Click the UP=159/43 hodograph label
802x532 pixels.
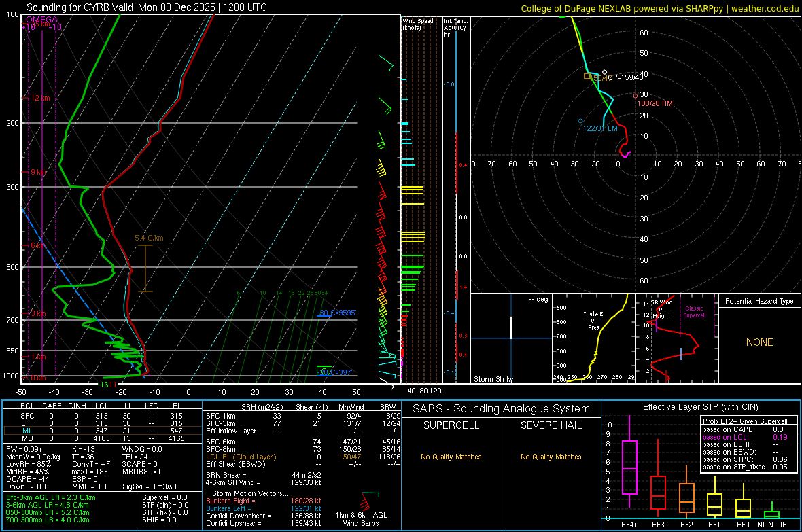click(625, 77)
